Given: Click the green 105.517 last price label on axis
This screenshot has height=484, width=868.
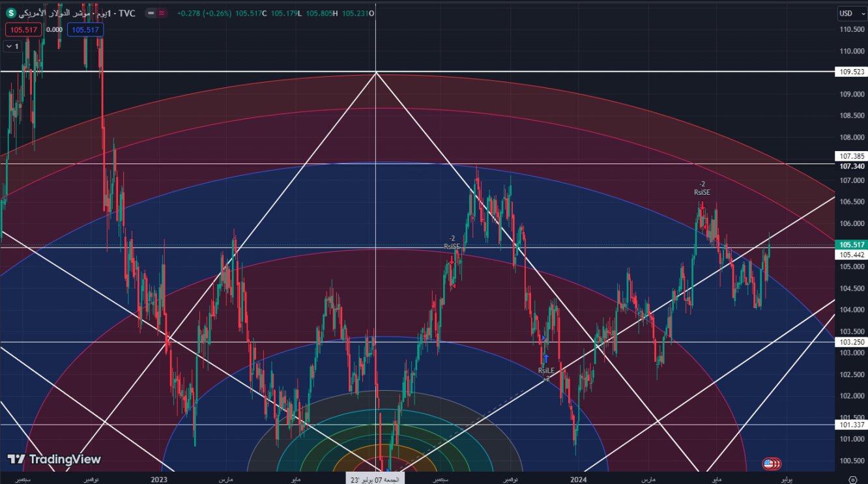Looking at the screenshot, I should tap(852, 245).
